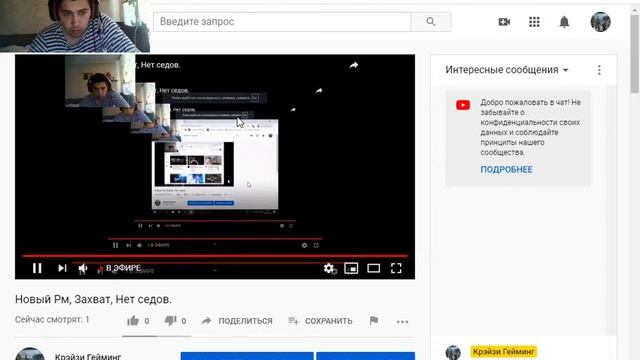This screenshot has width=640, height=360.
Task: Open the YouTube apps grid
Action: [x=534, y=22]
